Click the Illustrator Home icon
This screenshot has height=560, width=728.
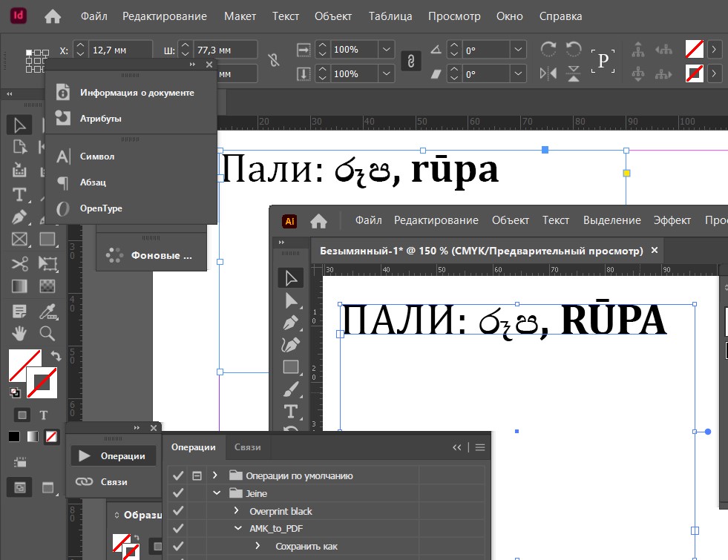point(318,220)
